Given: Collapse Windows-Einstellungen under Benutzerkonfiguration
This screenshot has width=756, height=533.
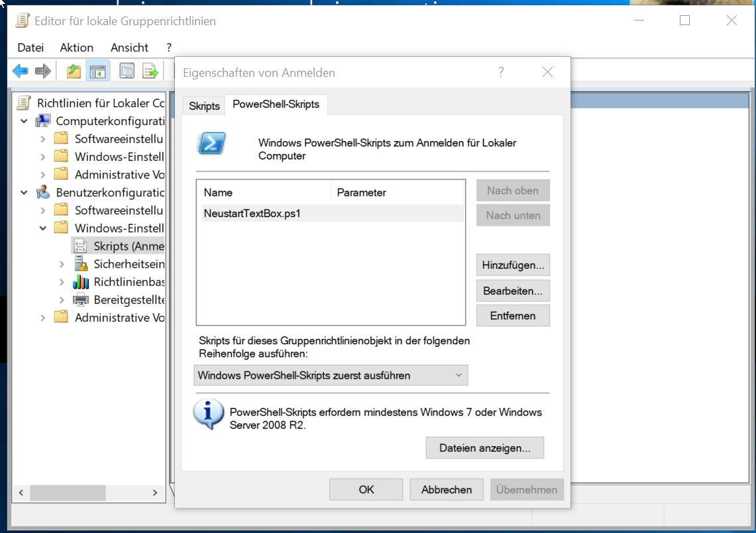Looking at the screenshot, I should pyautogui.click(x=43, y=228).
